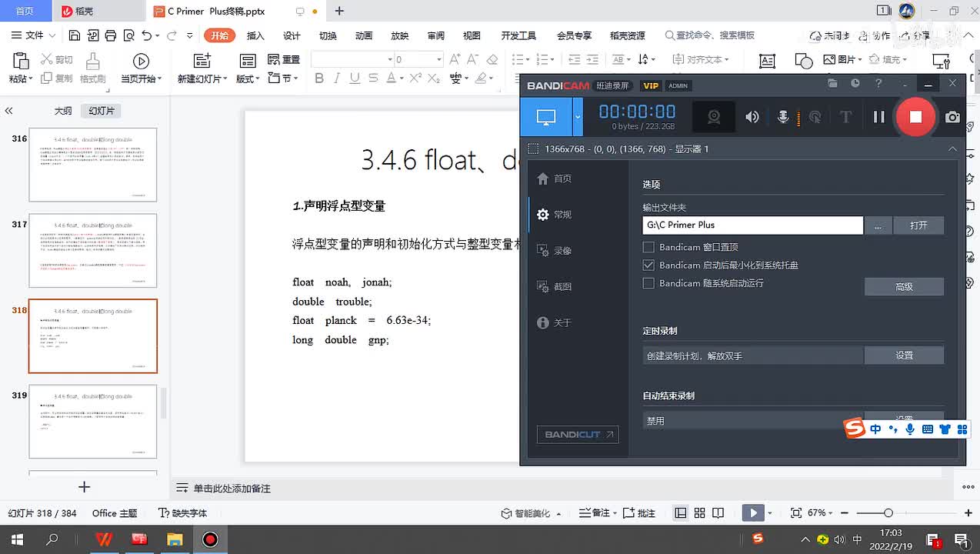Viewport: 980px width, 554px height.
Task: Select 常规 in the Bandicam sidebar
Action: click(x=554, y=215)
